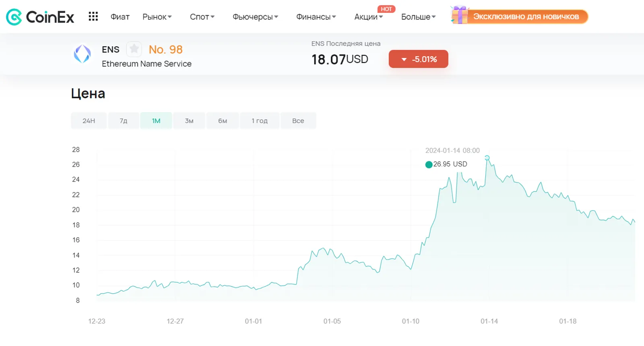Expand the Спот dropdown
Viewport: 644px width, 346px height.
tap(202, 17)
